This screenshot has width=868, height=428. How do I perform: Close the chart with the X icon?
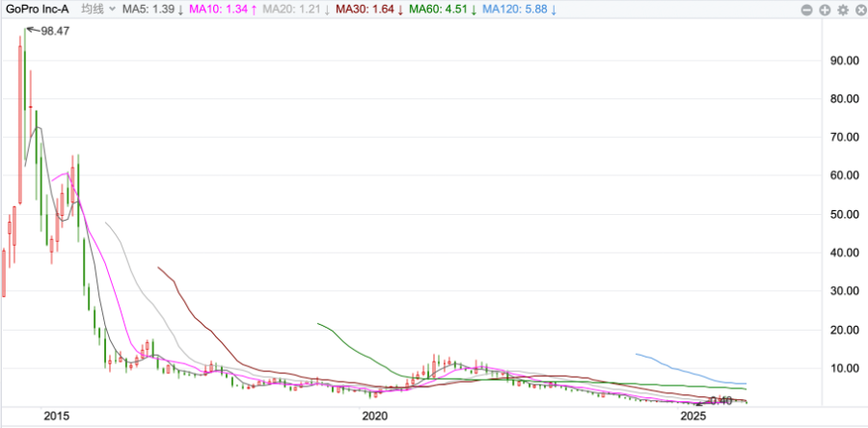858,10
